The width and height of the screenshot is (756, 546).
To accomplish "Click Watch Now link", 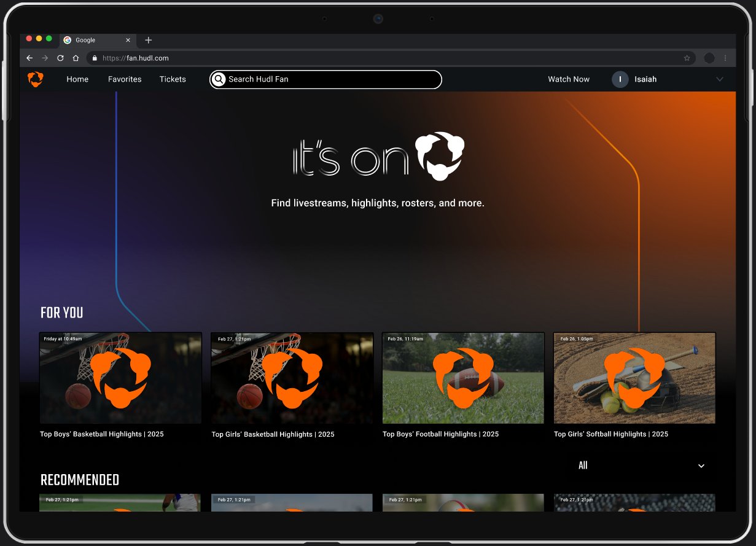I will coord(569,79).
